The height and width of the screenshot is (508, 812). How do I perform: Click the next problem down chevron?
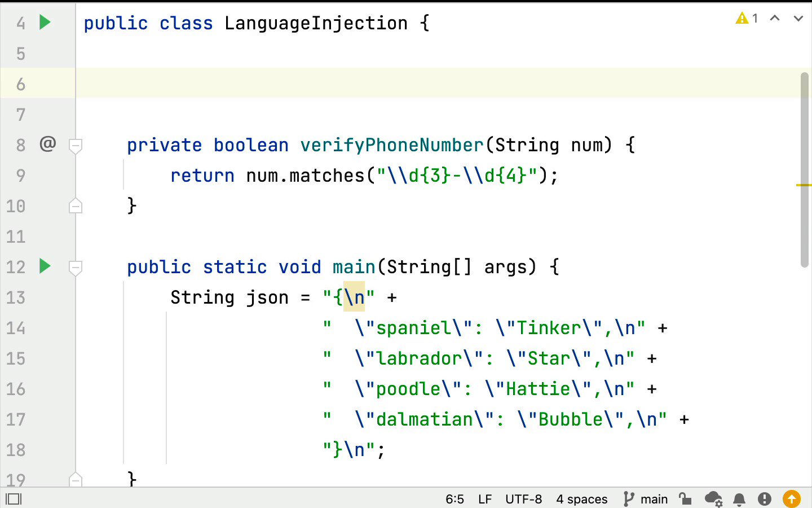point(798,18)
